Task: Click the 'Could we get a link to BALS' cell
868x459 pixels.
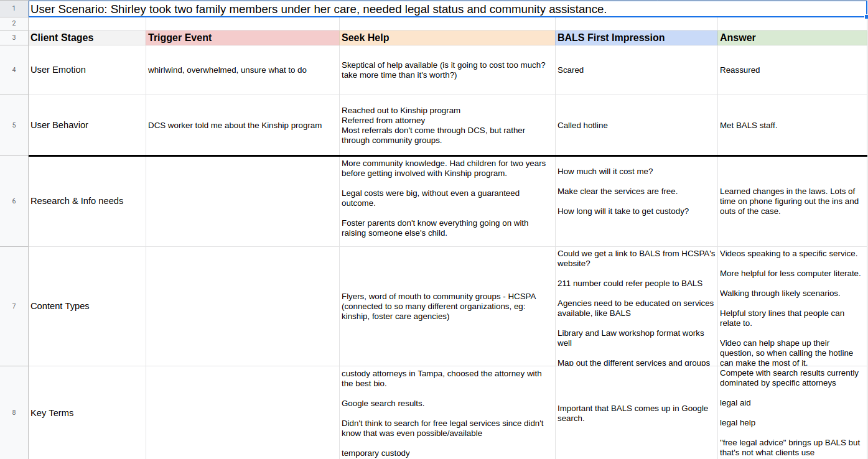Action: 637,306
